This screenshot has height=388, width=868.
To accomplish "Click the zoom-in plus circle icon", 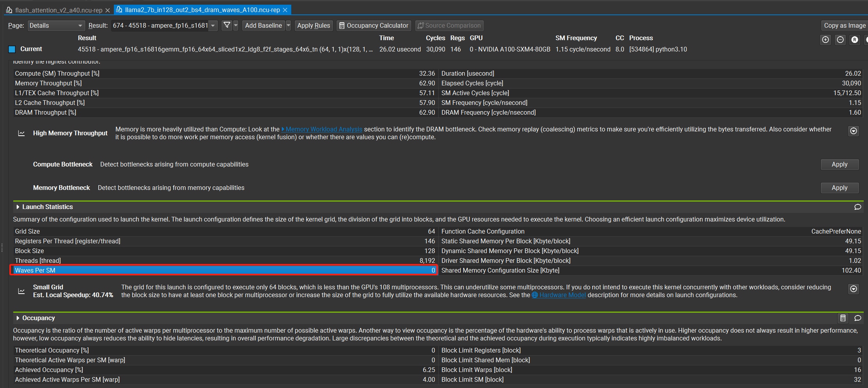I will [825, 40].
